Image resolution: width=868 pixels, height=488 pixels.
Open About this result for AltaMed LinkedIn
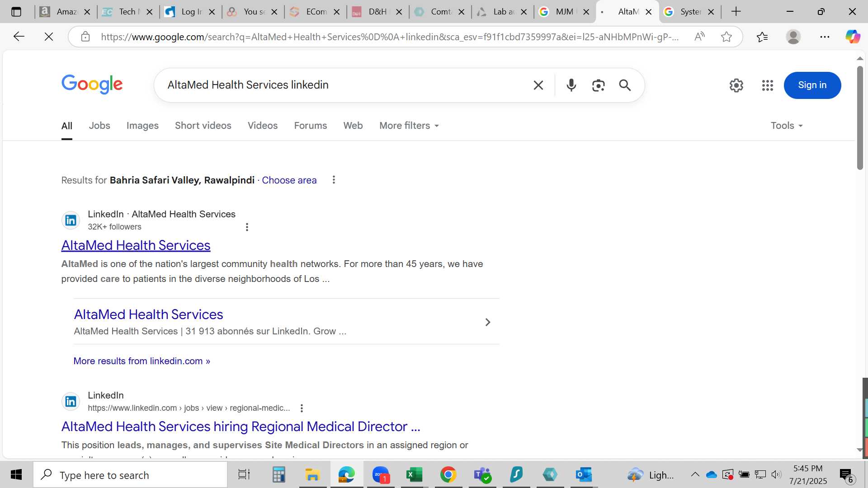[x=247, y=227]
